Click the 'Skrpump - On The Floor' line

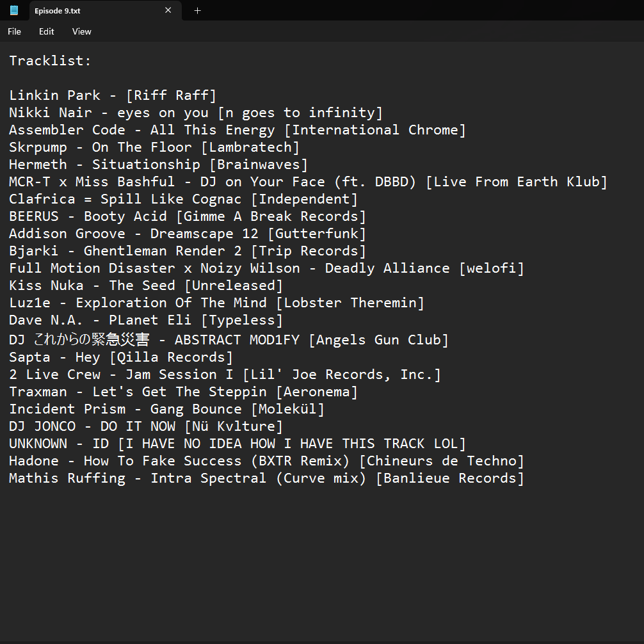[154, 147]
